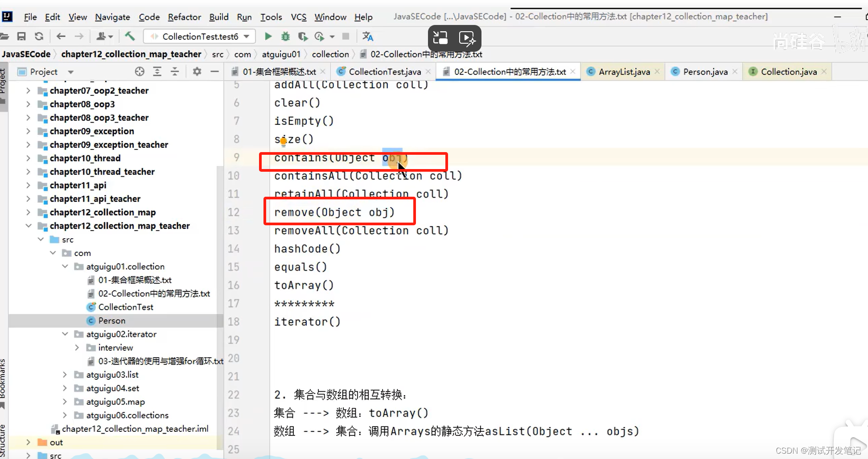Viewport: 868px width, 459px height.
Task: Select CollectionTest class in tree
Action: pos(126,307)
